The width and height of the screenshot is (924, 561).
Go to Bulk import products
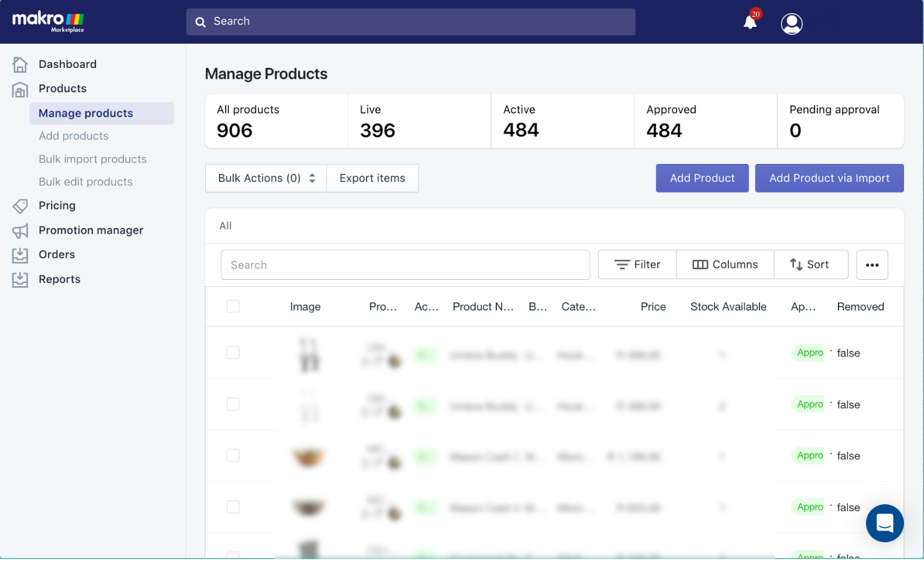coord(93,159)
